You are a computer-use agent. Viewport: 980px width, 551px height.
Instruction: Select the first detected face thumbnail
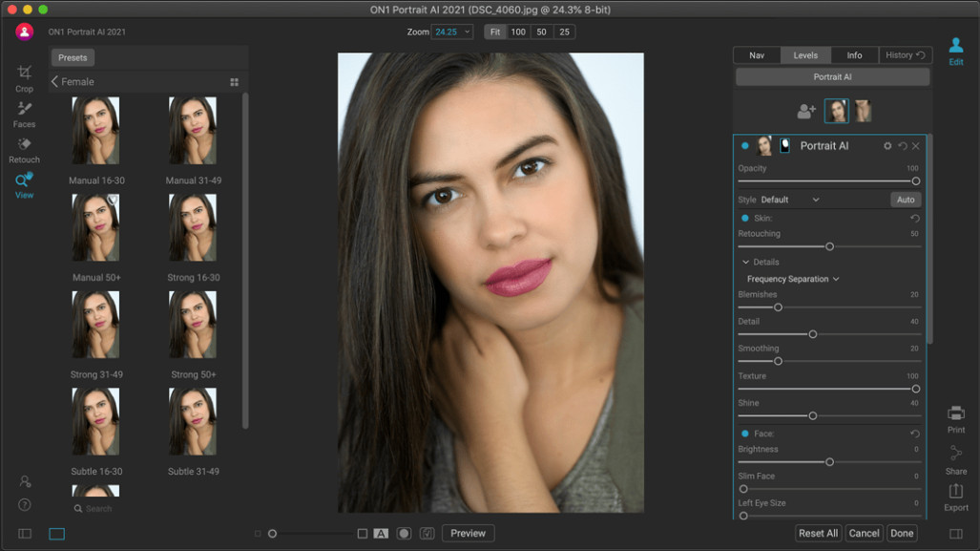click(836, 112)
